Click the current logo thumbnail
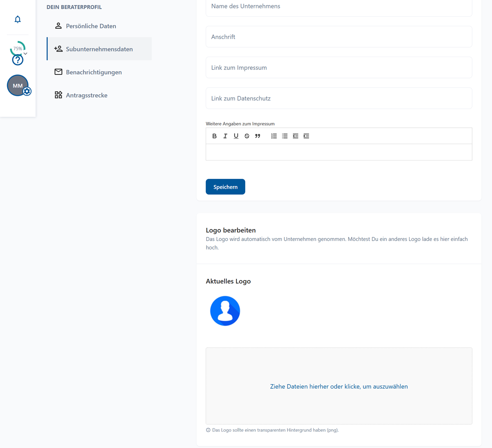This screenshot has height=448, width=492. click(225, 311)
